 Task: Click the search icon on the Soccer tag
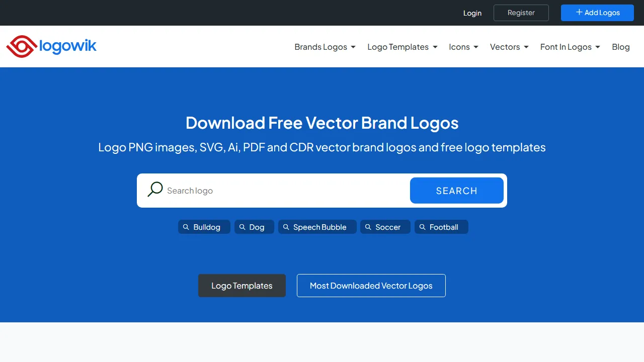point(368,227)
